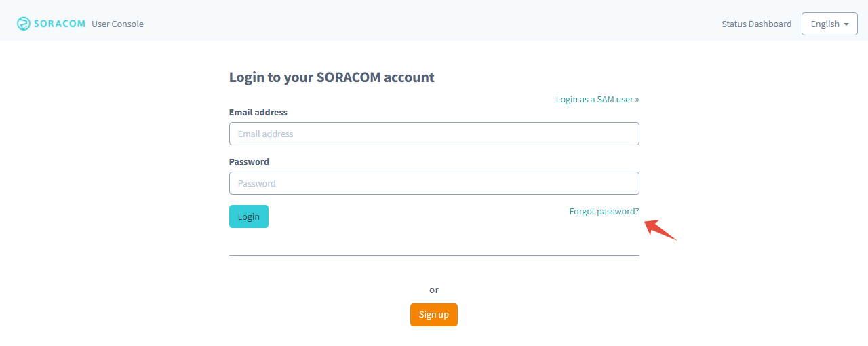Click the SORACOM circular logo icon
The width and height of the screenshot is (868, 346).
click(24, 24)
